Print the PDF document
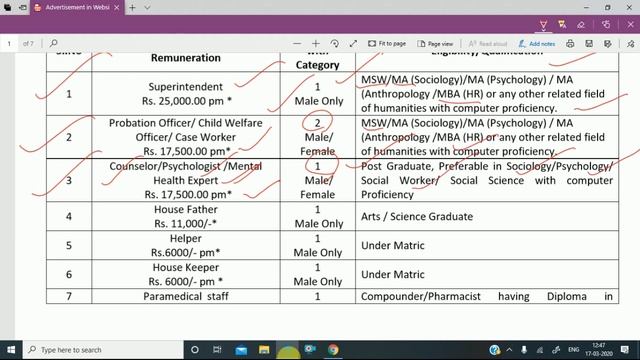 coord(570,44)
